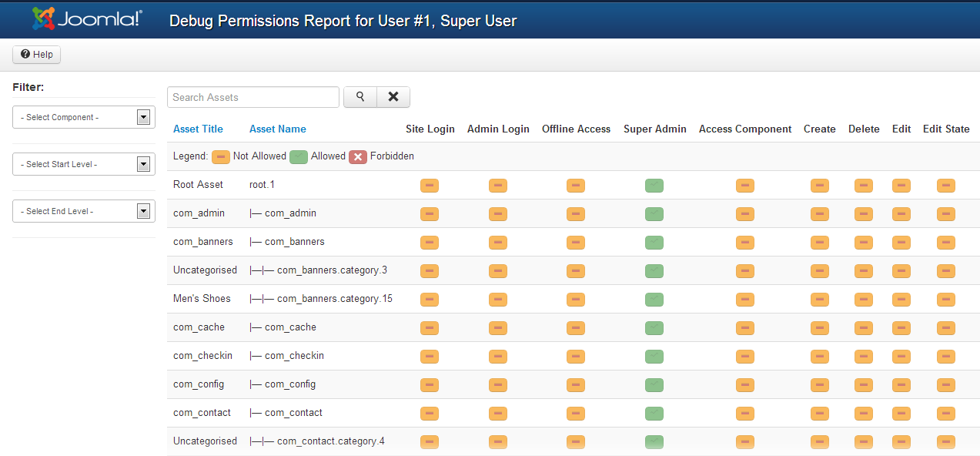The height and width of the screenshot is (456, 980).
Task: Click Super Admin badge for com_contact.category.4
Action: point(654,442)
